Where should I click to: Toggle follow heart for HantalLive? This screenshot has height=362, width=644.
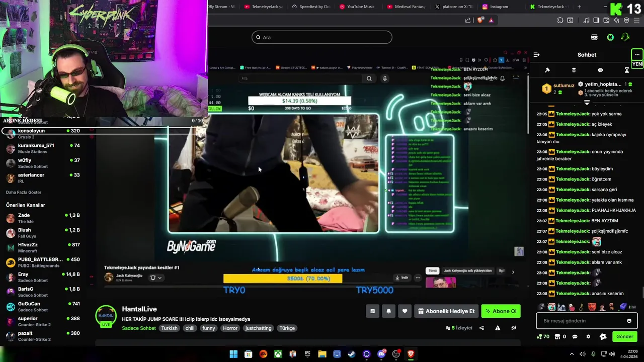point(405,311)
